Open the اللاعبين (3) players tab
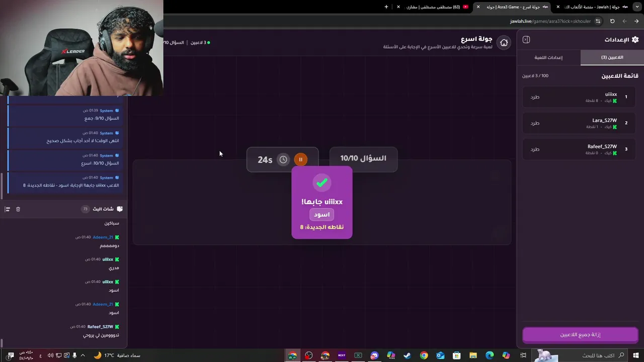This screenshot has height=362, width=644. [x=612, y=57]
